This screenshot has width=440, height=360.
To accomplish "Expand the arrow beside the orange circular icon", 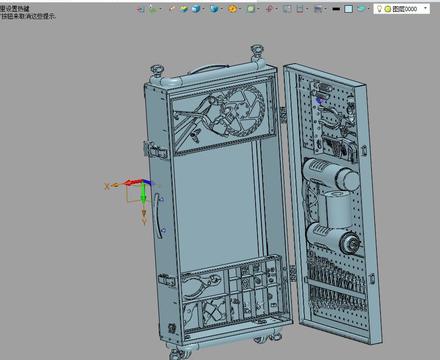I will tap(240, 9).
